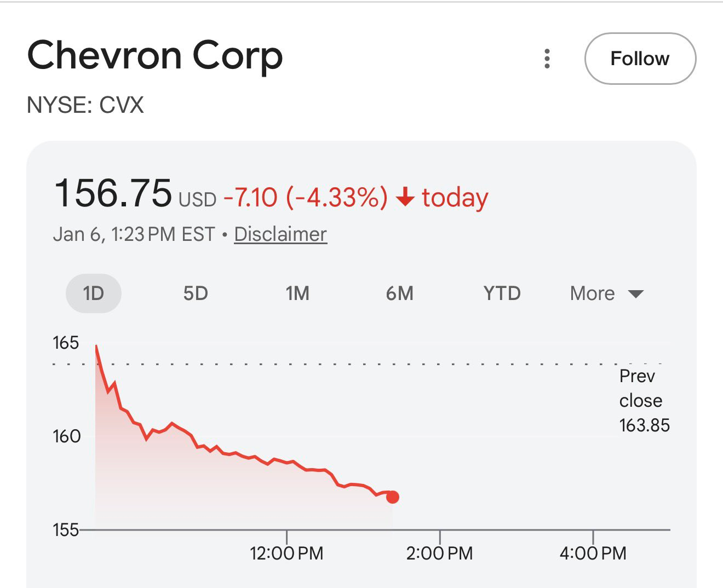Image resolution: width=723 pixels, height=588 pixels.
Task: Click the red down arrow icon
Action: pos(405,197)
